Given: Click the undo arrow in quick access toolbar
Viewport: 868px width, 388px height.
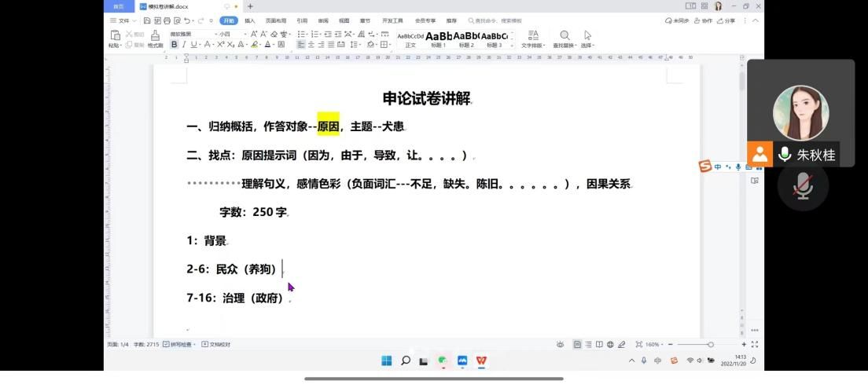Looking at the screenshot, I should click(187, 20).
